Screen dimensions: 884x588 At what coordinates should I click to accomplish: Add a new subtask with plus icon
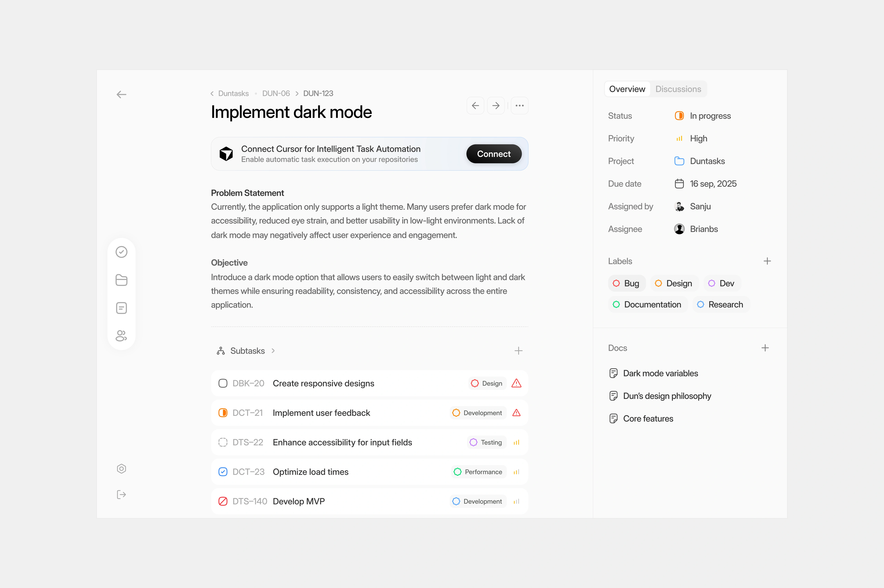(x=518, y=351)
